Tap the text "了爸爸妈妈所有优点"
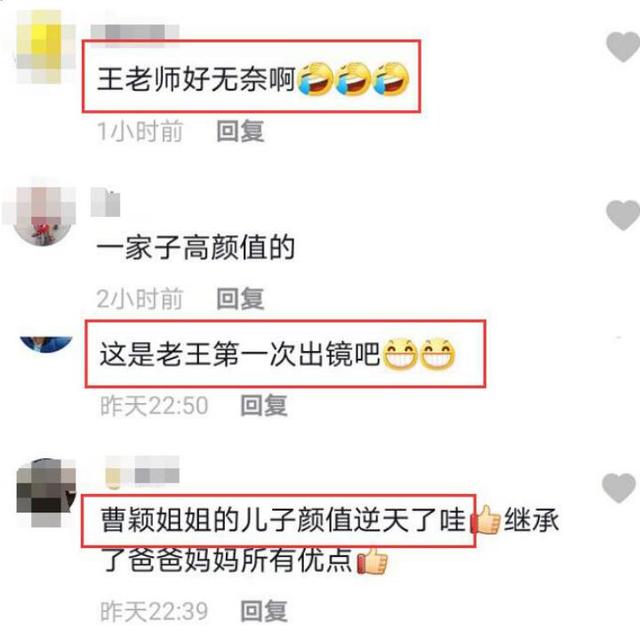This screenshot has width=640, height=644. 227,560
